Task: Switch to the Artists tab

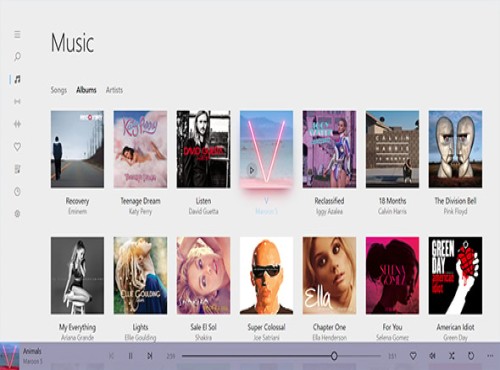Action: coord(114,90)
